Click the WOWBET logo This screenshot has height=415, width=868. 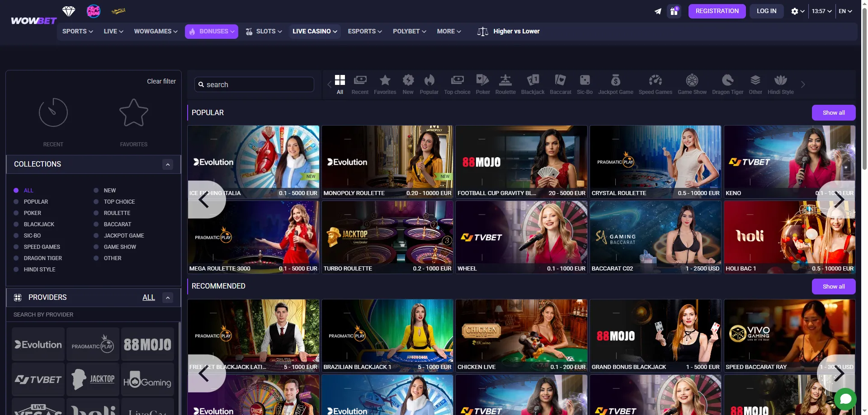coord(33,21)
